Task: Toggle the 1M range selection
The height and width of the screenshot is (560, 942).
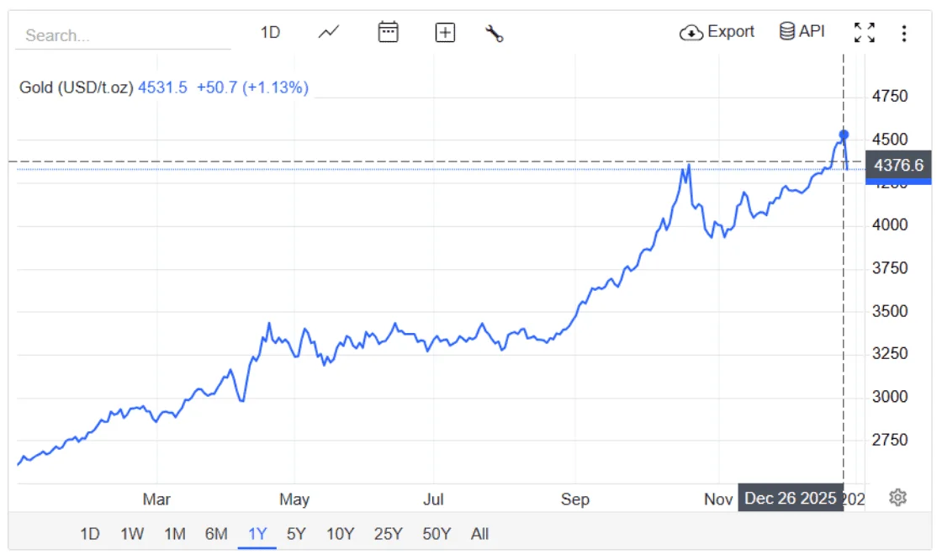Action: (174, 533)
